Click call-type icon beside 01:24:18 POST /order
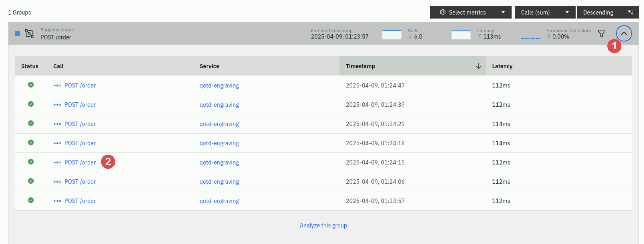This screenshot has width=644, height=244. [57, 143]
